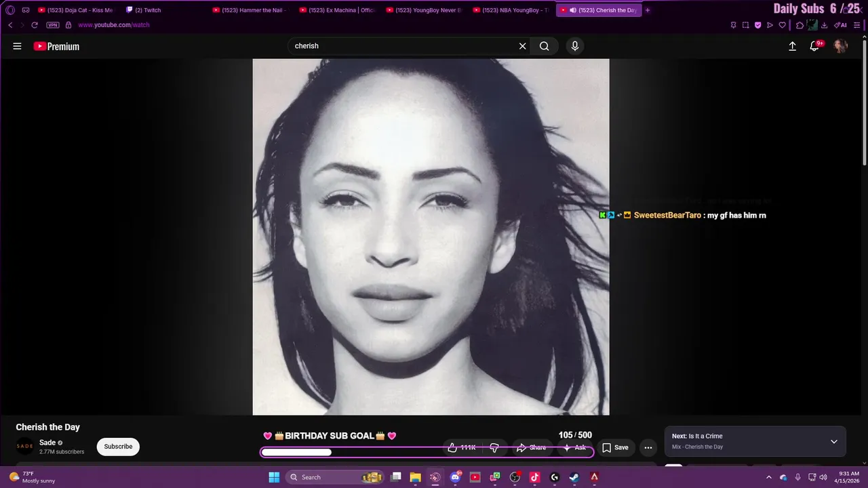Open the shield privacy protection icon
This screenshot has height=488, width=868.
click(757, 25)
